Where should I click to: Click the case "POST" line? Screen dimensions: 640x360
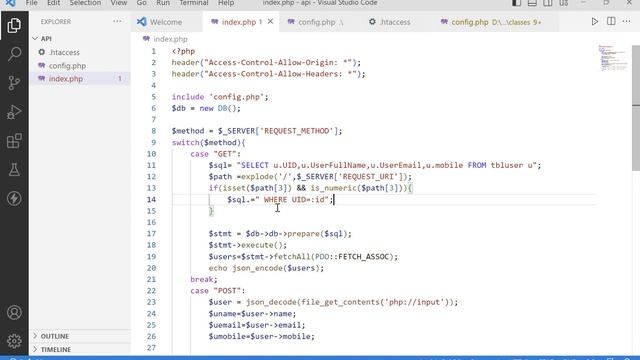point(218,291)
